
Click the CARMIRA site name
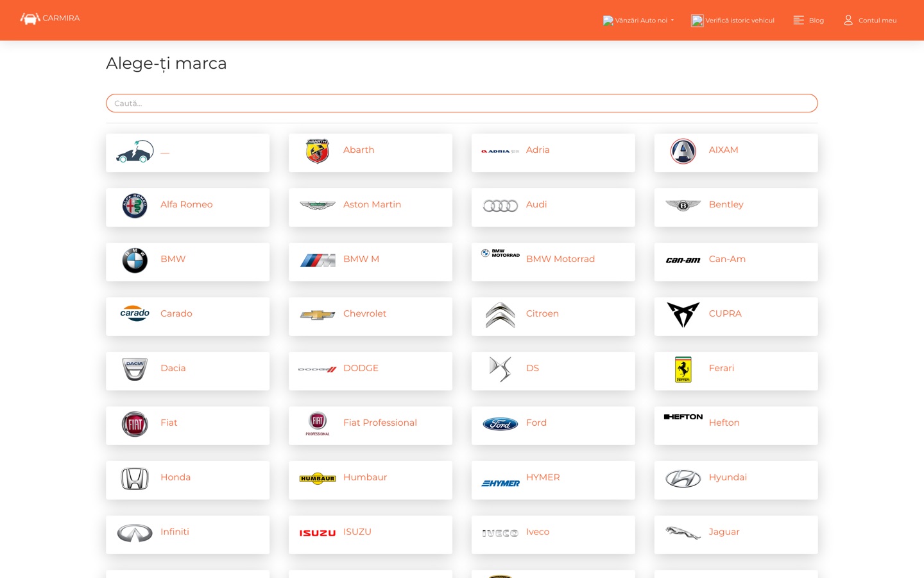tap(61, 18)
